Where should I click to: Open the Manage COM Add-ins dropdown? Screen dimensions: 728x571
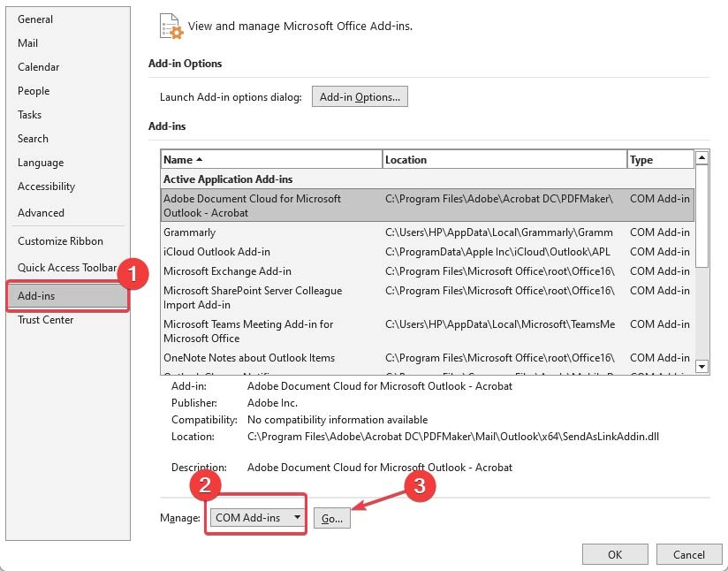pyautogui.click(x=257, y=518)
